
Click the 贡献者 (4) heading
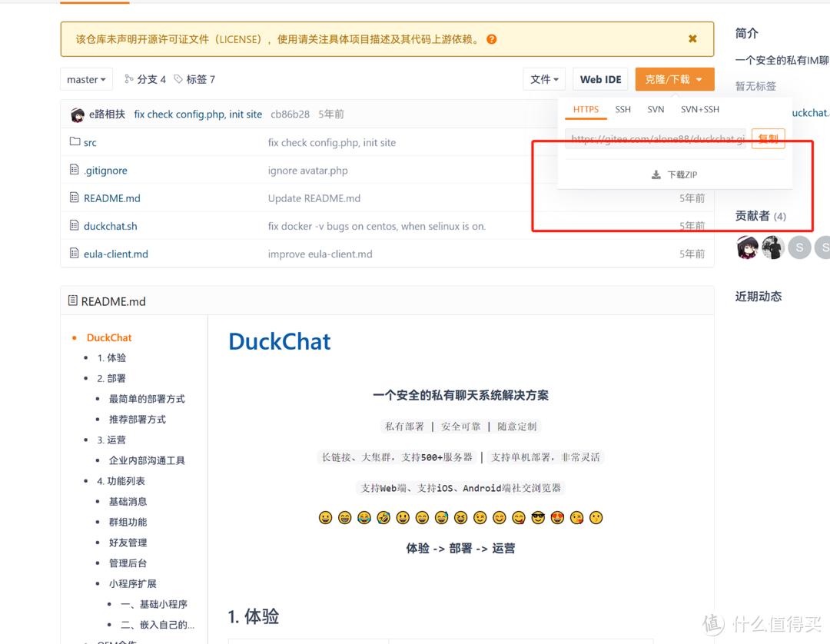click(760, 216)
